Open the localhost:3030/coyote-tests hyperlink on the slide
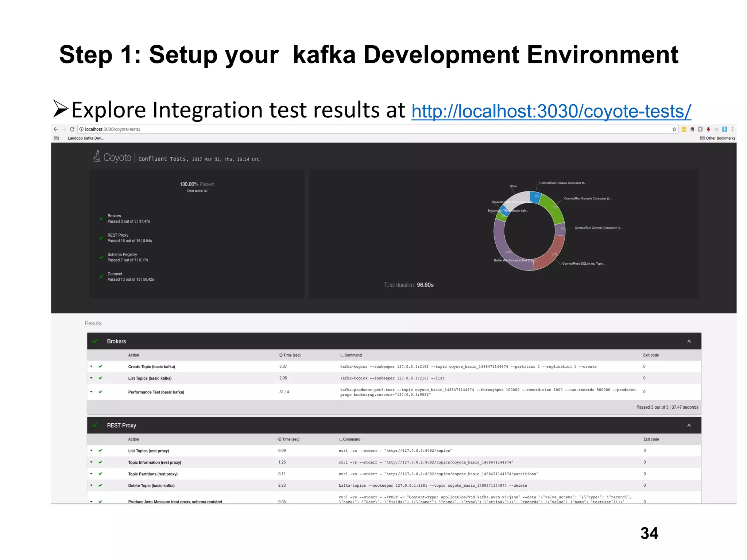Viewport: 747px width, 560px height. [551, 111]
